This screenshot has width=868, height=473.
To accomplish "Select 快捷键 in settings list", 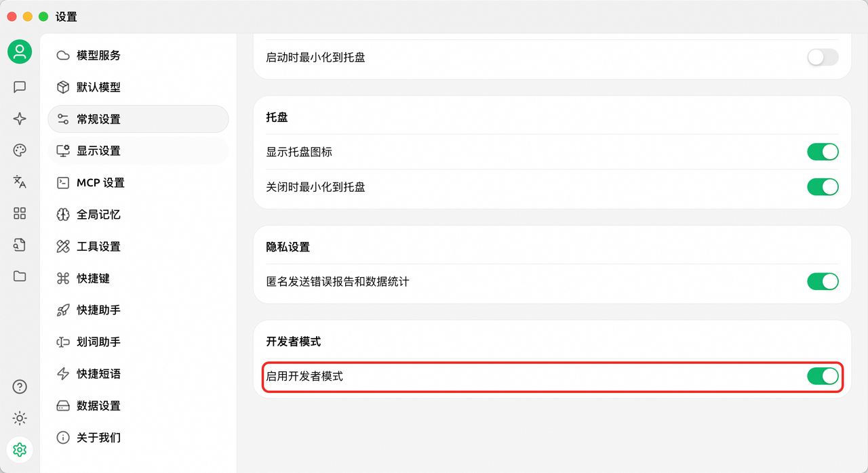I will [93, 279].
